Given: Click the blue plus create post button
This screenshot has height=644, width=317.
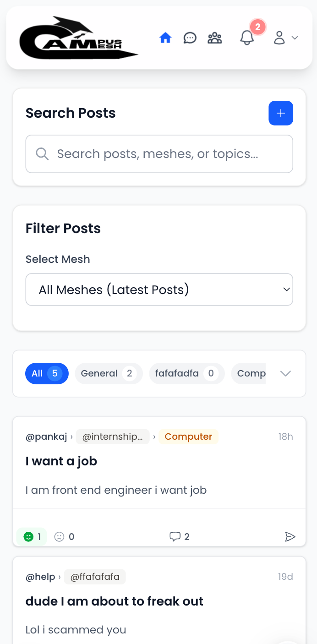Looking at the screenshot, I should 281,113.
